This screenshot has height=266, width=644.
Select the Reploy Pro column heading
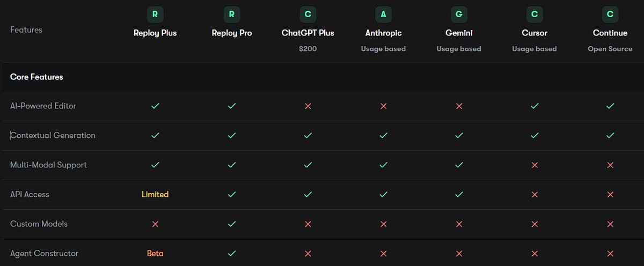[232, 33]
